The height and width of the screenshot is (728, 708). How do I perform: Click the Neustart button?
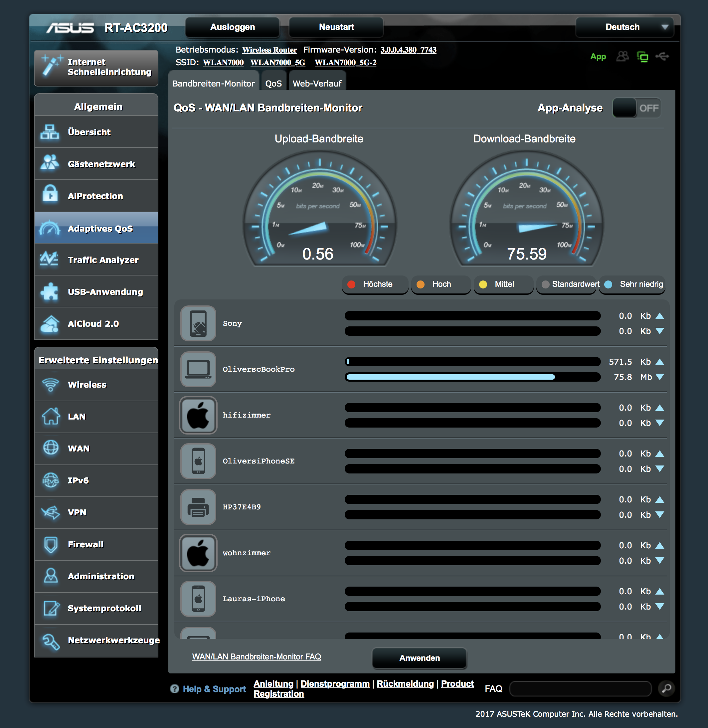click(336, 27)
